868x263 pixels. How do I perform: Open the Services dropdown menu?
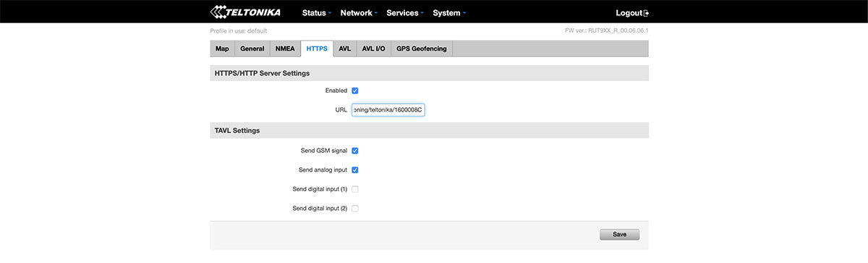(406, 13)
